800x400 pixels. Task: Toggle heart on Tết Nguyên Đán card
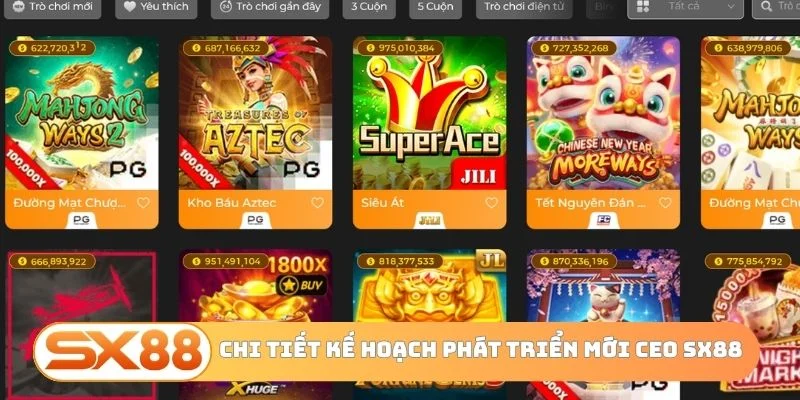tap(665, 203)
